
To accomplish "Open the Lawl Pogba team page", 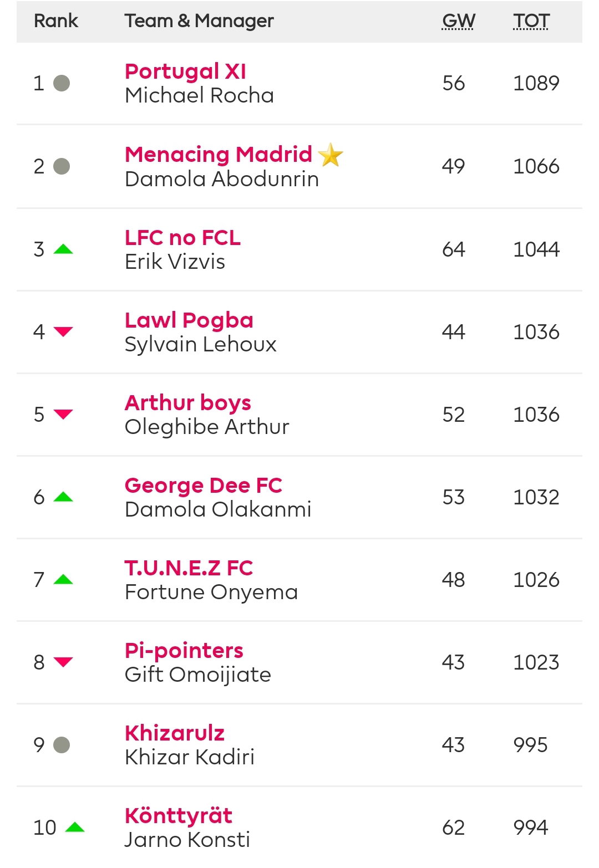I will tap(189, 320).
